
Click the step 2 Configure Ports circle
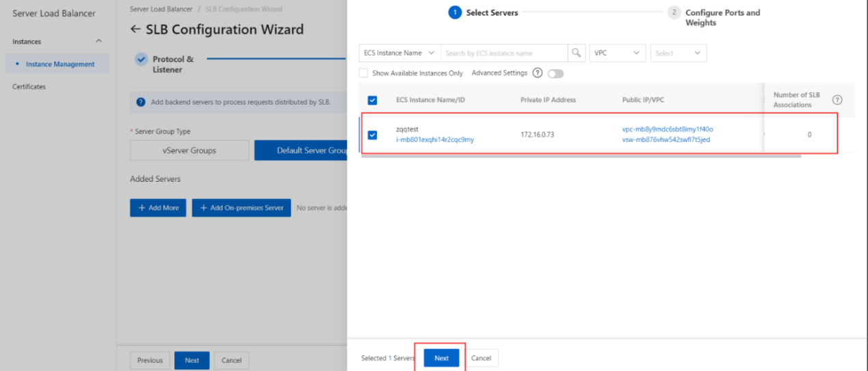[x=674, y=12]
